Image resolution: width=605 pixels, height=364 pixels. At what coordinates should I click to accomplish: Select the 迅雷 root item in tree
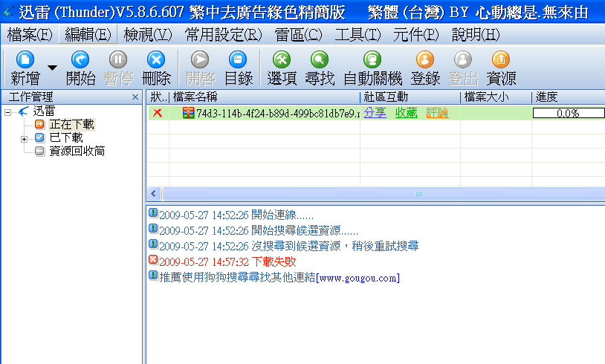44,111
